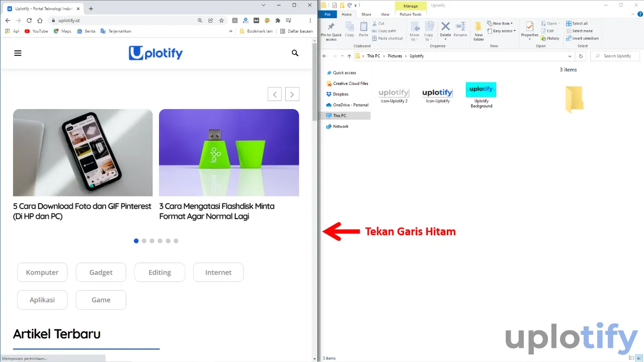The height and width of the screenshot is (362, 644).
Task: Bookmark this page with the star icon
Action: tap(221, 21)
